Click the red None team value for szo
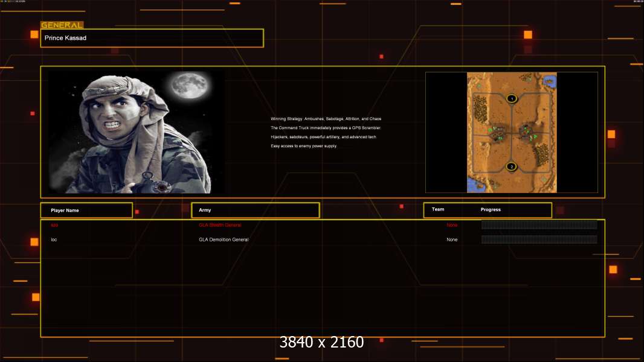This screenshot has width=644, height=362. point(452,225)
